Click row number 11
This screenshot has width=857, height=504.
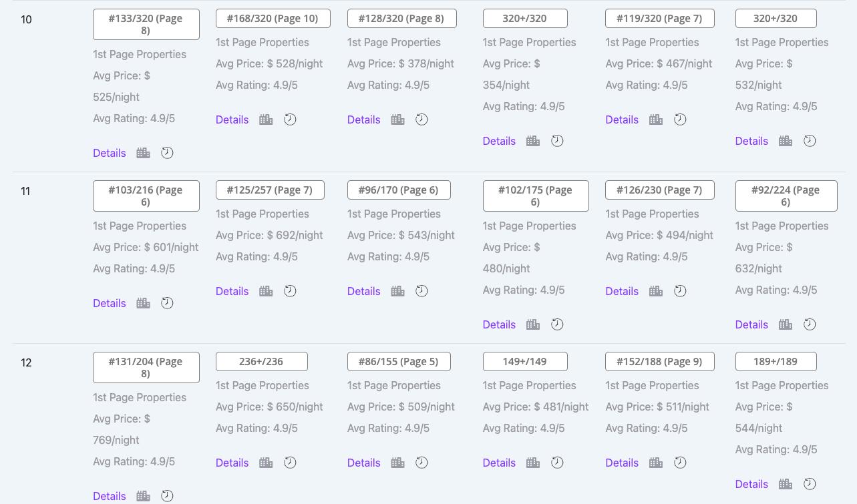[x=25, y=191]
